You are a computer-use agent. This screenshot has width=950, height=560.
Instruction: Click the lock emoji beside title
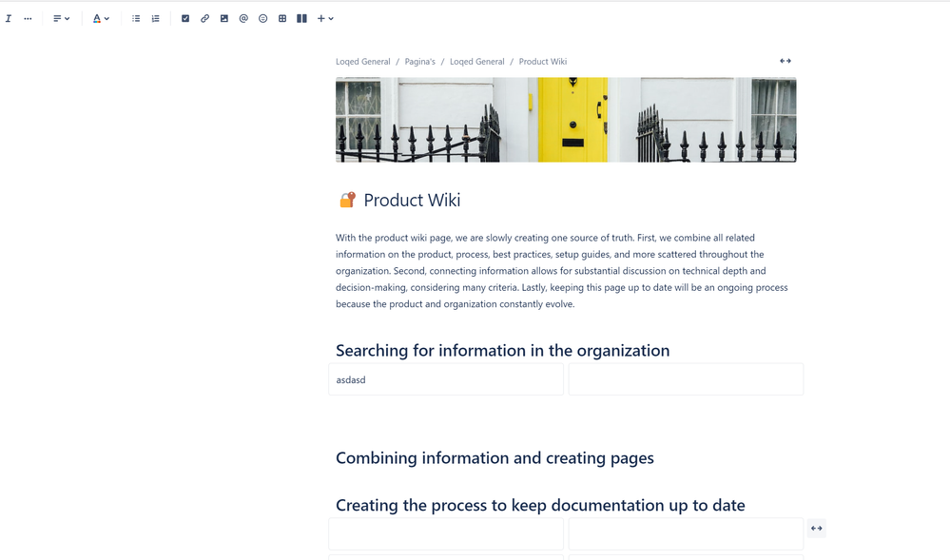coord(347,200)
